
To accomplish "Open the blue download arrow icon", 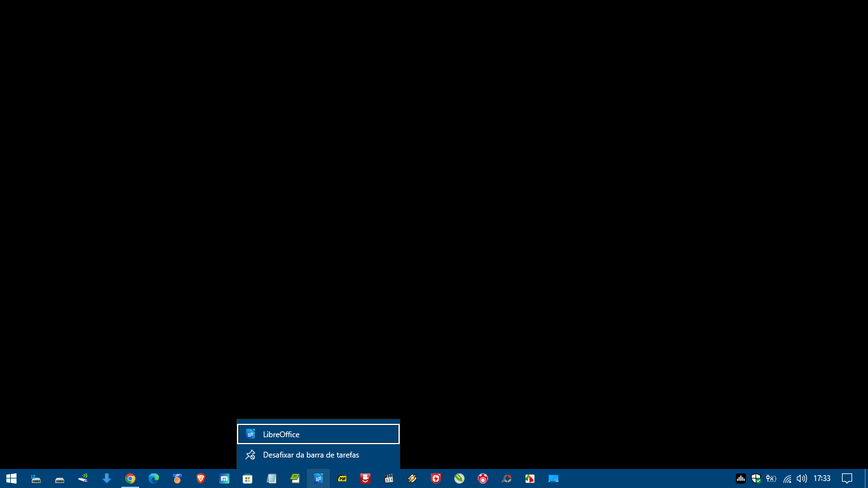I will click(x=107, y=478).
